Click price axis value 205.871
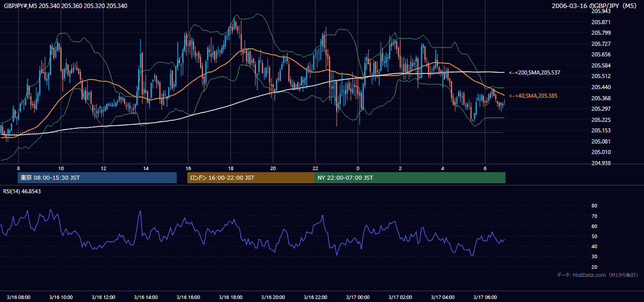Image resolution: width=644 pixels, height=302 pixels. [601, 22]
